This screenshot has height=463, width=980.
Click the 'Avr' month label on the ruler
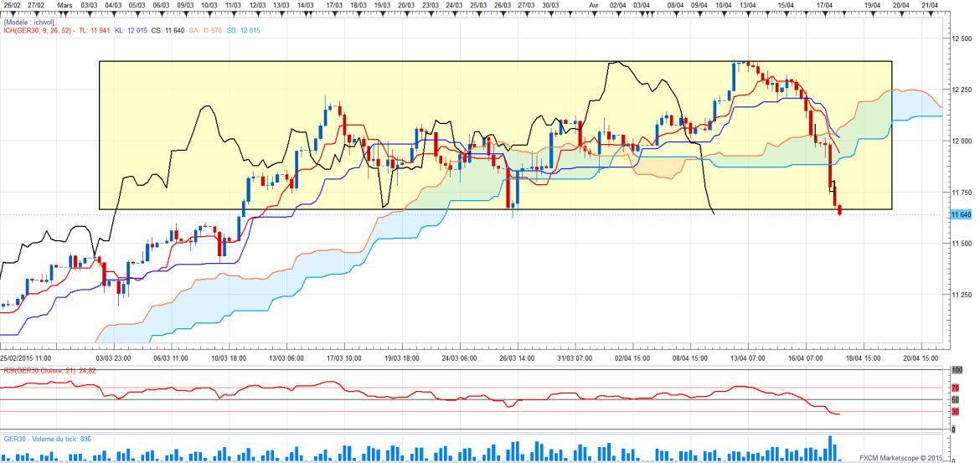(596, 4)
